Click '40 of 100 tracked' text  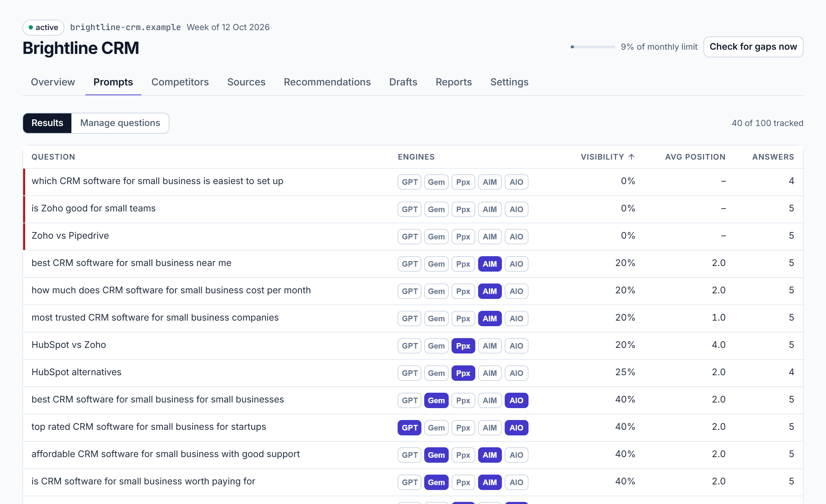(767, 123)
